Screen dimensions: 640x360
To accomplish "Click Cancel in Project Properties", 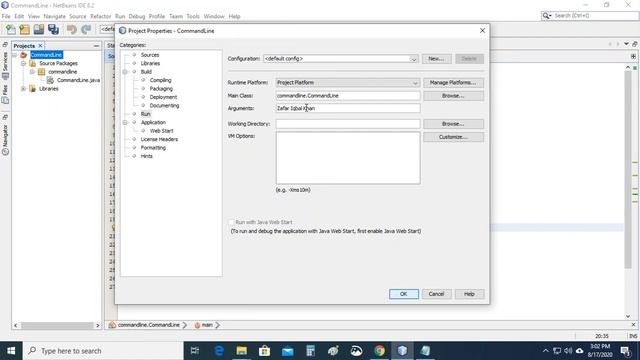I will (436, 294).
